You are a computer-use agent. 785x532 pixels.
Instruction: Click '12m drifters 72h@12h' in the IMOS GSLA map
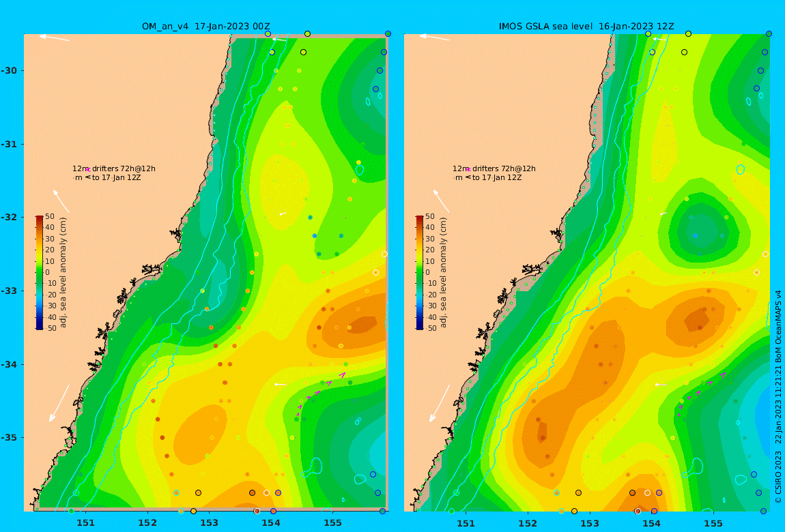click(494, 169)
